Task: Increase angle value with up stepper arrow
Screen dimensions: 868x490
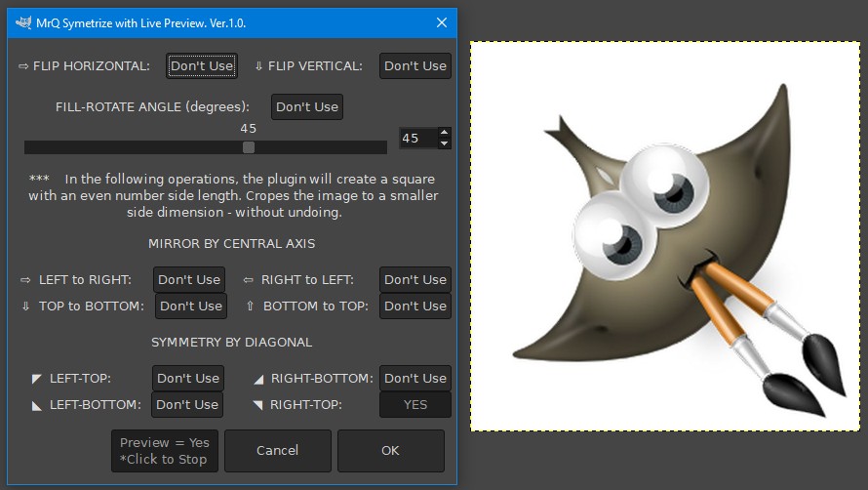Action: tap(444, 133)
